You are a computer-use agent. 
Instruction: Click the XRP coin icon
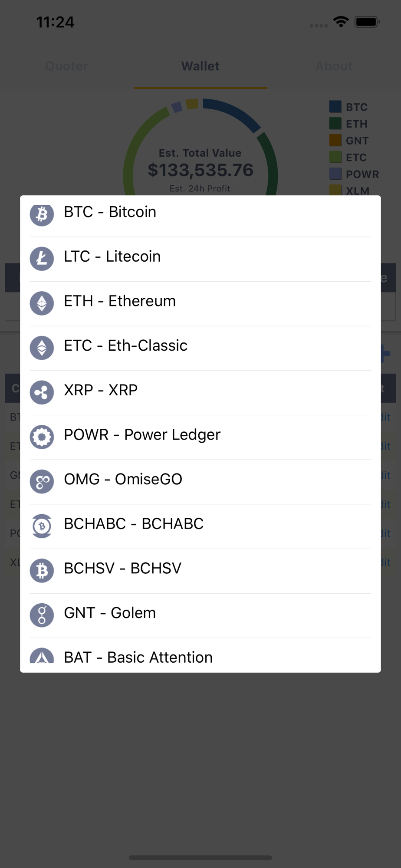pyautogui.click(x=42, y=392)
